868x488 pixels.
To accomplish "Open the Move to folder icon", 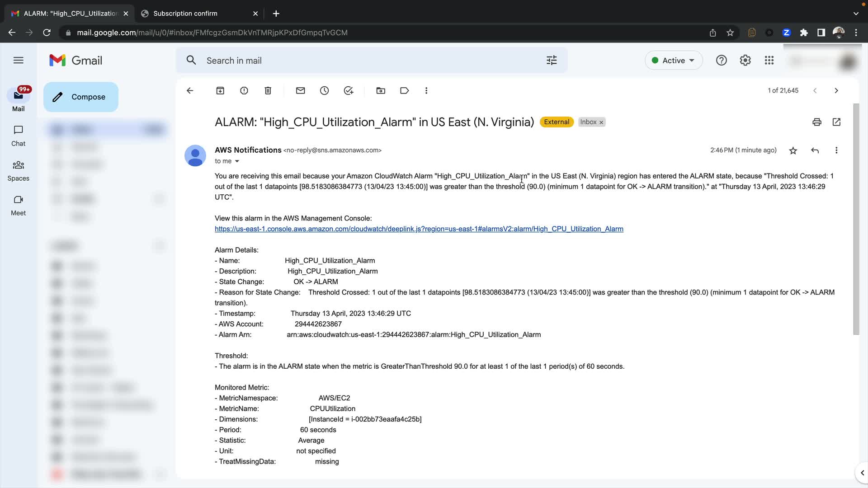I will tap(381, 91).
